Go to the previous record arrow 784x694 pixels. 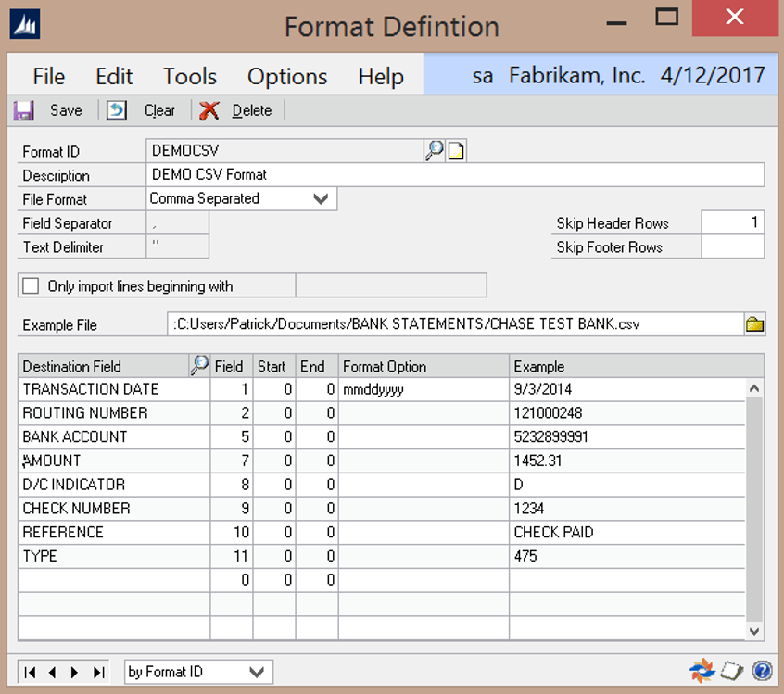click(53, 672)
